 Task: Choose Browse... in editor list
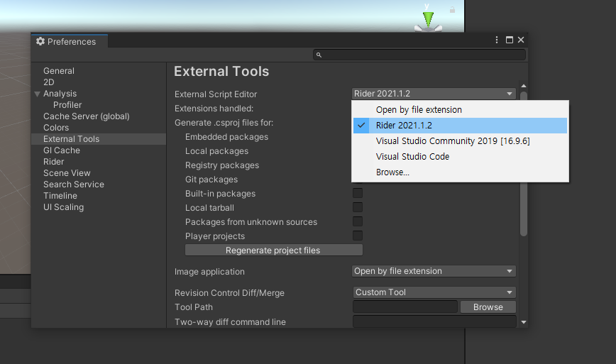(x=460, y=172)
